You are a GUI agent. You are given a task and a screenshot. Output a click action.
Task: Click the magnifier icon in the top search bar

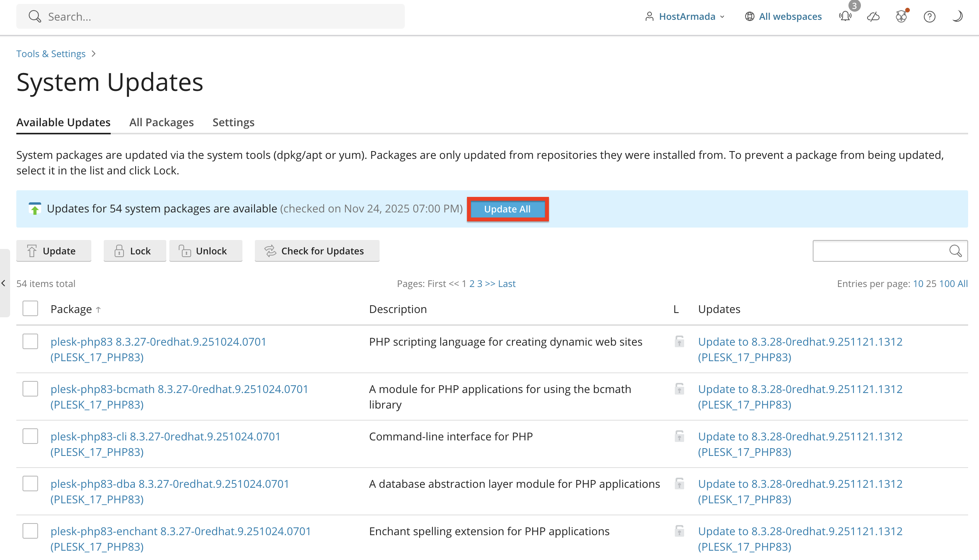[x=35, y=16]
